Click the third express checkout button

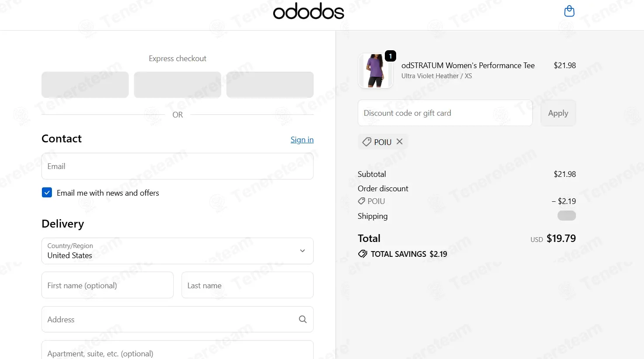tap(270, 85)
